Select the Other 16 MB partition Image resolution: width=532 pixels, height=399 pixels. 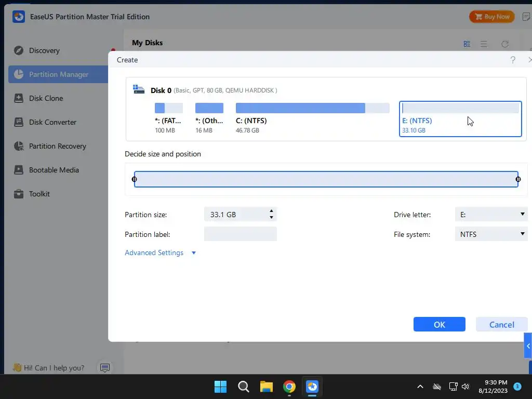click(x=209, y=118)
